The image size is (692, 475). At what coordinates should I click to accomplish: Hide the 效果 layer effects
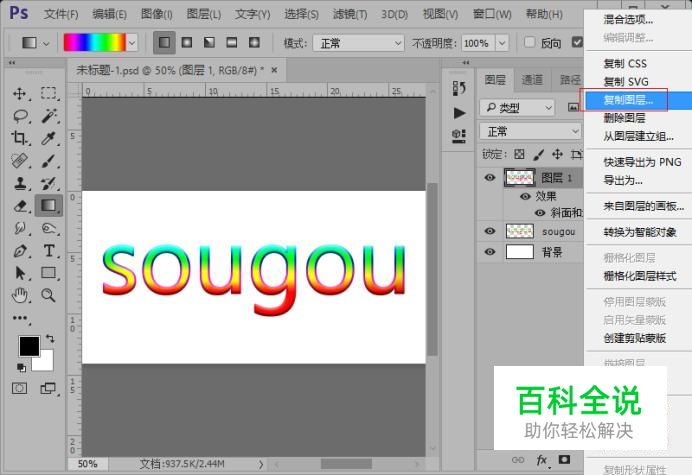525,196
